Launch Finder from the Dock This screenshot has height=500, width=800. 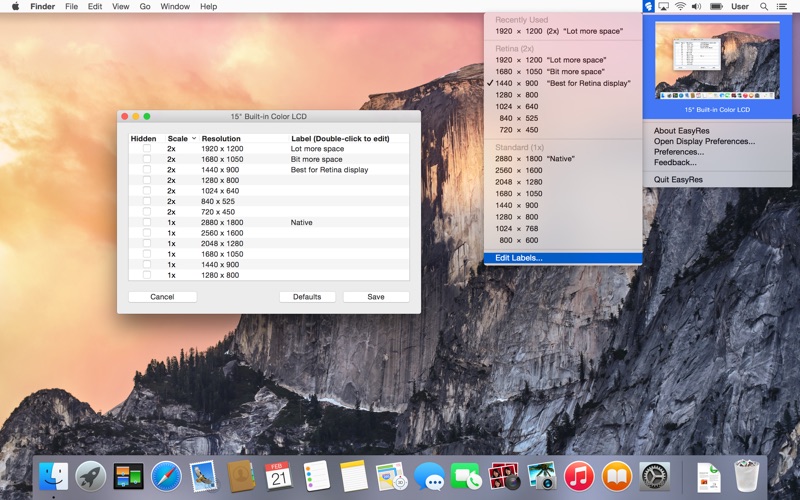point(54,477)
